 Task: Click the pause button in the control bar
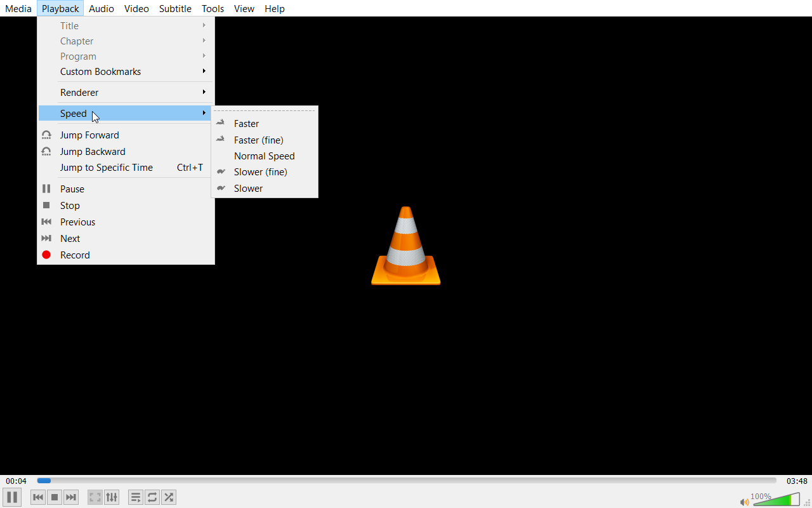[12, 497]
